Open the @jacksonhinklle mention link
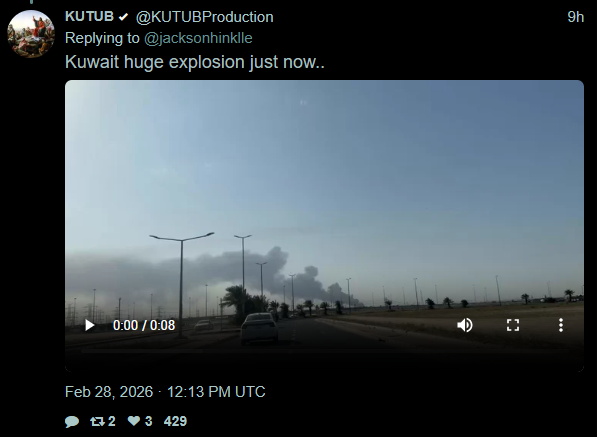 pos(198,38)
